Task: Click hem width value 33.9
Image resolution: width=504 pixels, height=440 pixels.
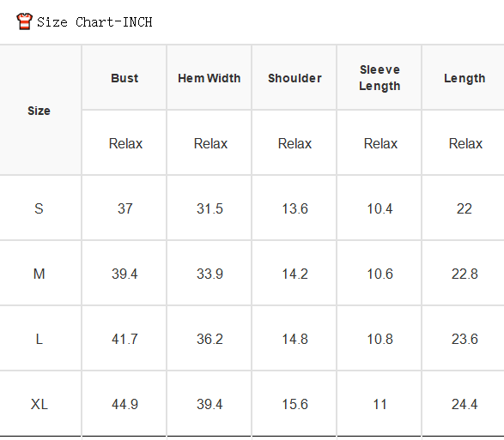Action: pyautogui.click(x=209, y=274)
